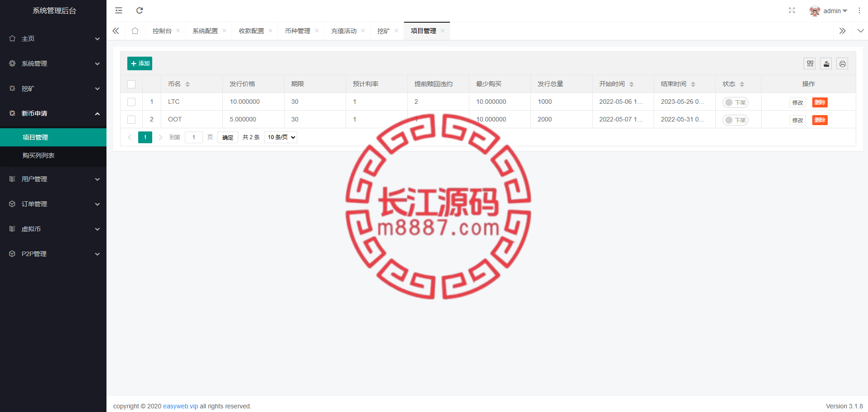The width and height of the screenshot is (868, 412).
Task: Sort table by 开始时间 column
Action: coord(632,84)
